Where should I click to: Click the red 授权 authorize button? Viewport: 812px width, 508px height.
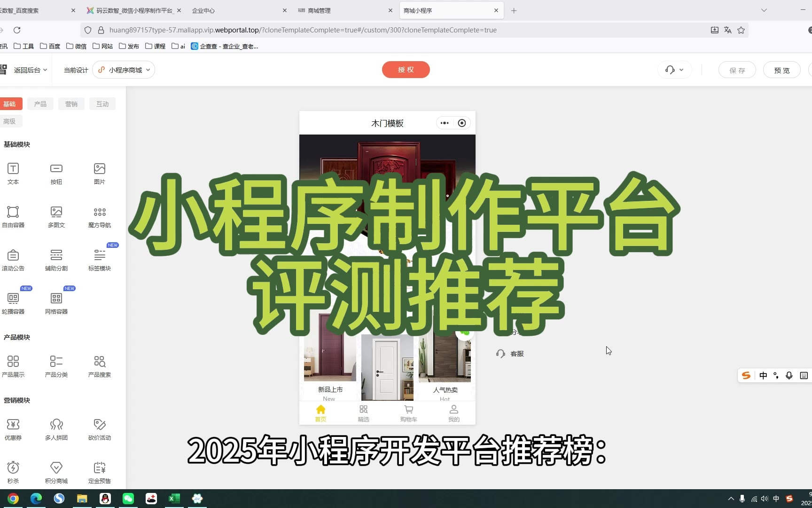point(406,70)
